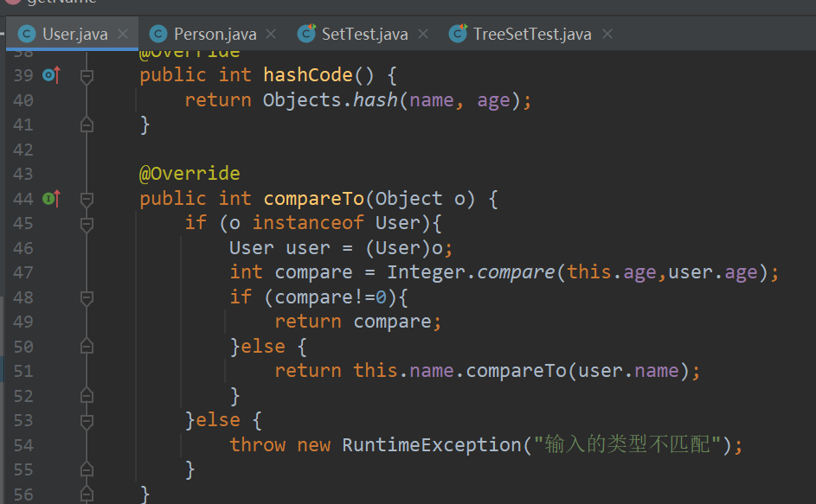Screen dimensions: 816x504
Task: Switch to the Person.java tab
Action: (x=214, y=35)
